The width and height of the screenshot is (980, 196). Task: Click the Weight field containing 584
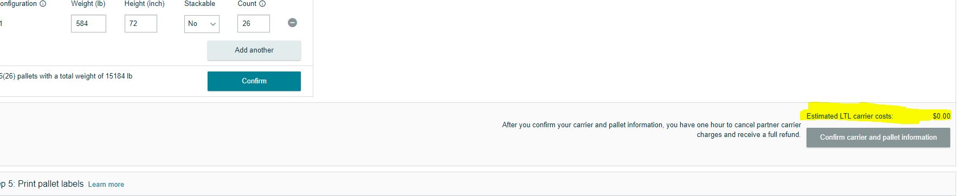pyautogui.click(x=88, y=24)
